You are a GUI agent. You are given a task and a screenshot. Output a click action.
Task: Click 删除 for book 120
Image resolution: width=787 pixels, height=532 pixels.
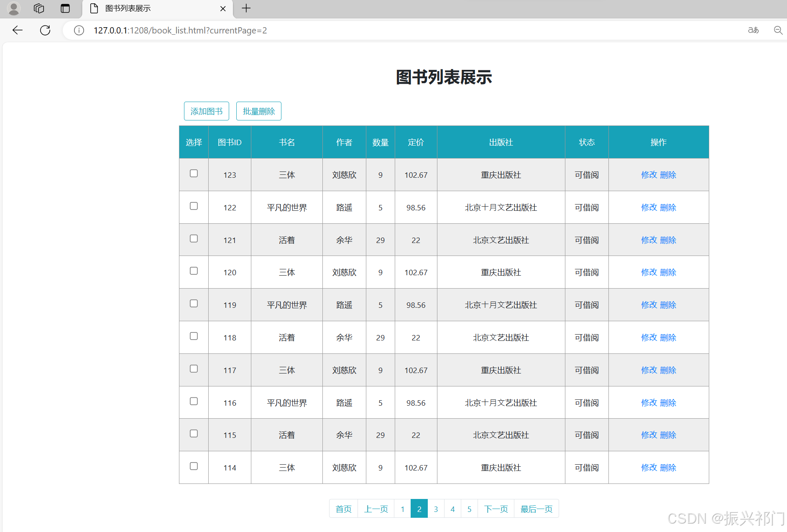(668, 272)
